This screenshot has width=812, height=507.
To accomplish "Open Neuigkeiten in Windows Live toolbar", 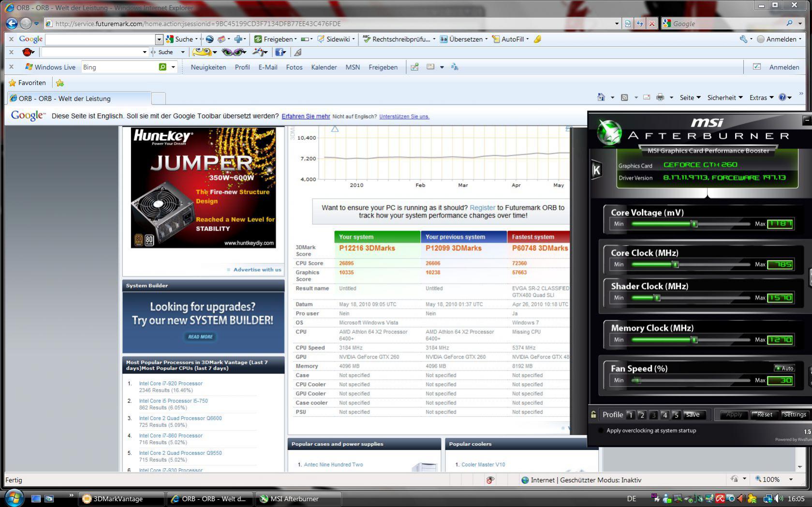I will click(x=208, y=67).
